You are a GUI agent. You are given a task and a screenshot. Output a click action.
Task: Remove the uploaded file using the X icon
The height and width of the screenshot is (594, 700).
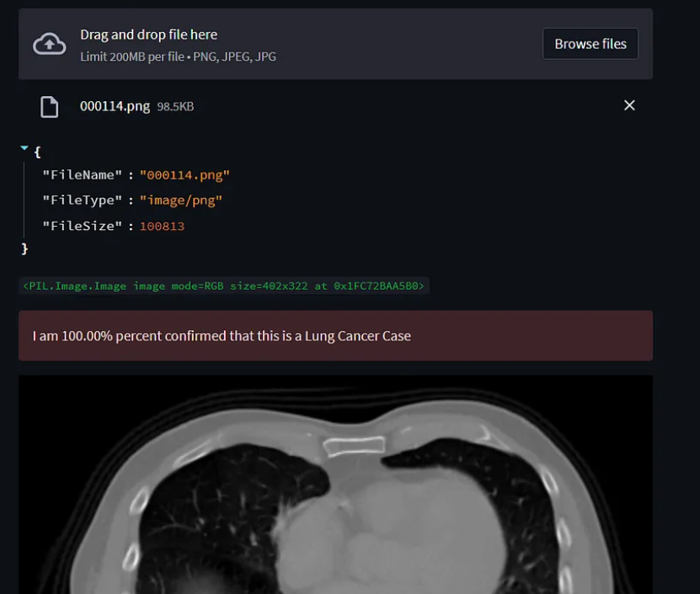(x=629, y=105)
